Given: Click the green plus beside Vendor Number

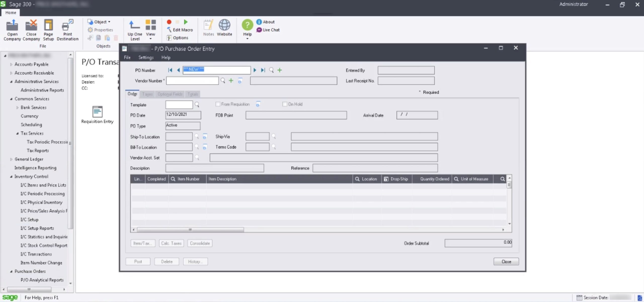Looking at the screenshot, I should pyautogui.click(x=231, y=81).
